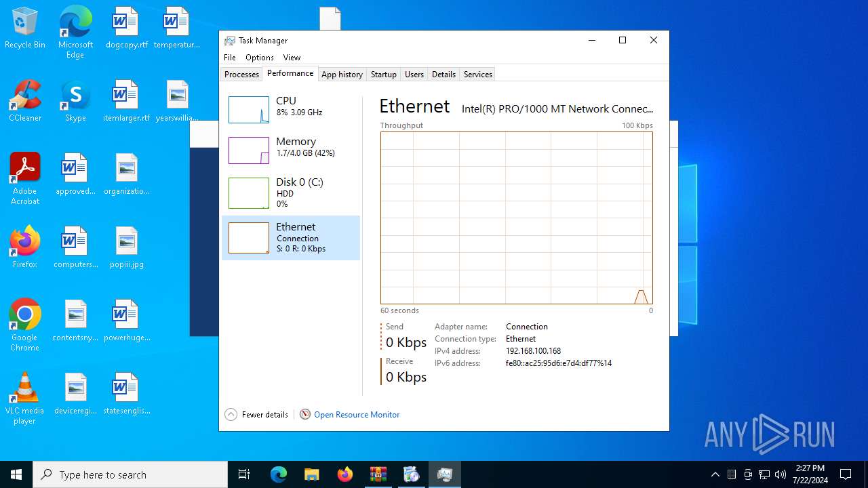The width and height of the screenshot is (868, 488).
Task: Click the IPv4 address 192.168.100.168
Action: 533,351
